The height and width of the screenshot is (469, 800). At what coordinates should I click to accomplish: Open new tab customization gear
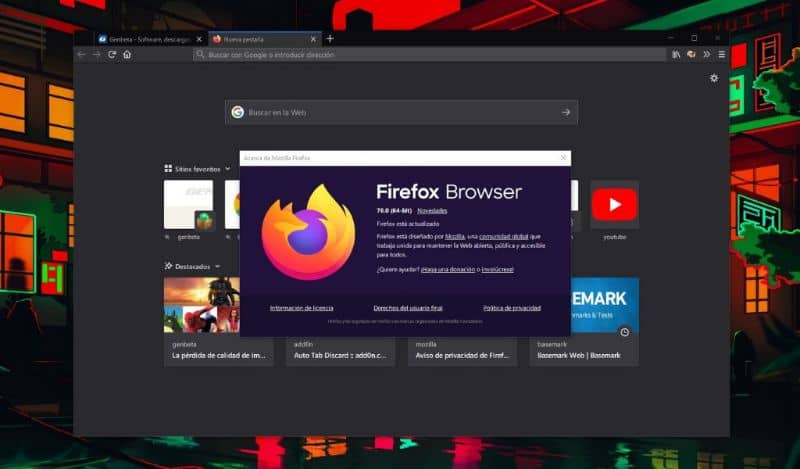point(714,78)
